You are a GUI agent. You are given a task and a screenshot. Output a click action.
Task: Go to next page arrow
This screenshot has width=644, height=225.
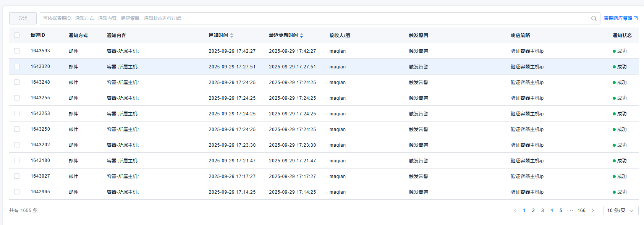coord(593,210)
